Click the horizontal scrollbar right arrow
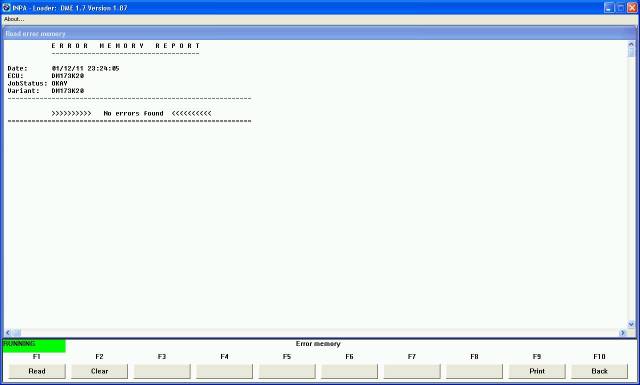This screenshot has height=385, width=640. click(623, 333)
